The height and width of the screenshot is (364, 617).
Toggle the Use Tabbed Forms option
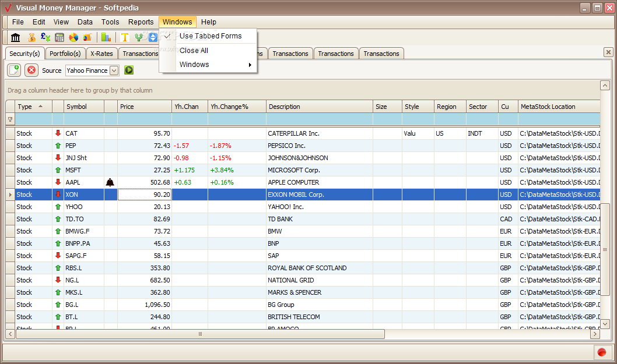click(209, 36)
